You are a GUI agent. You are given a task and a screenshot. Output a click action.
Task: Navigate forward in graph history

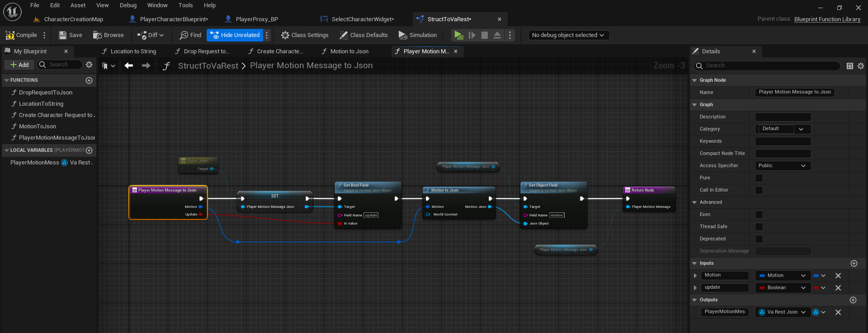[146, 66]
